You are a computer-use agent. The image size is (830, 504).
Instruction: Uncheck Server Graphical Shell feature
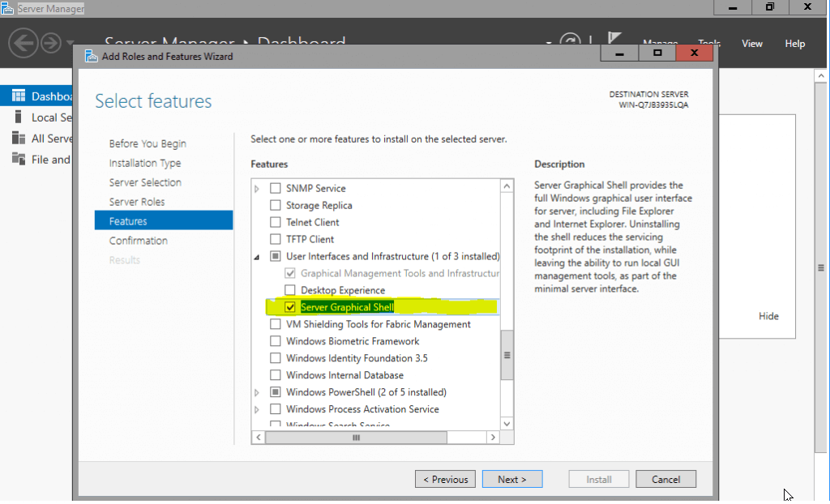coord(290,307)
